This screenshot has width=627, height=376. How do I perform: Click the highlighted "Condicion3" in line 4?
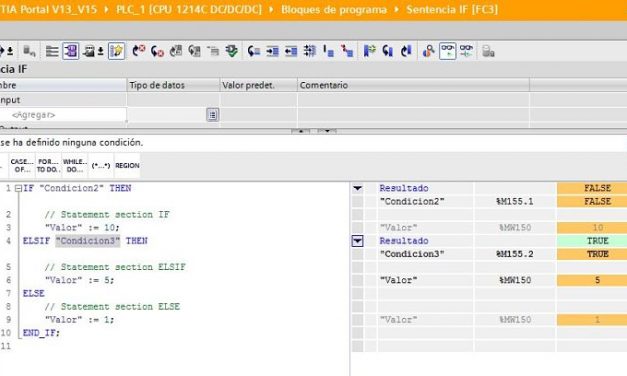tap(88, 241)
